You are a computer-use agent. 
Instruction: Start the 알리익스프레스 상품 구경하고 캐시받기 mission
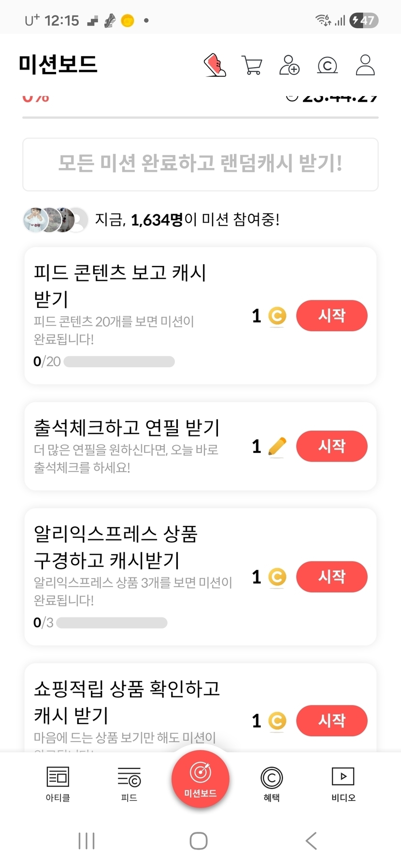[331, 576]
